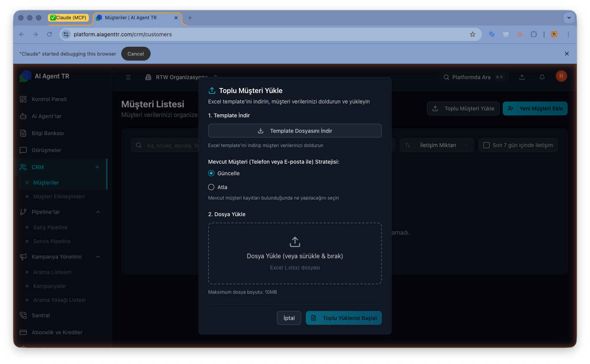590x364 pixels.
Task: Click the browser address bar URL
Action: point(123,34)
